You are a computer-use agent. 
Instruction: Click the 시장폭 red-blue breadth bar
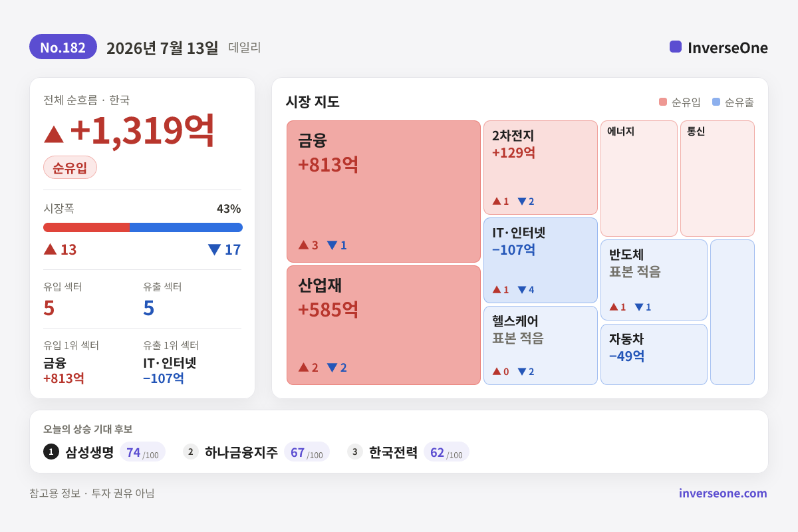[143, 227]
